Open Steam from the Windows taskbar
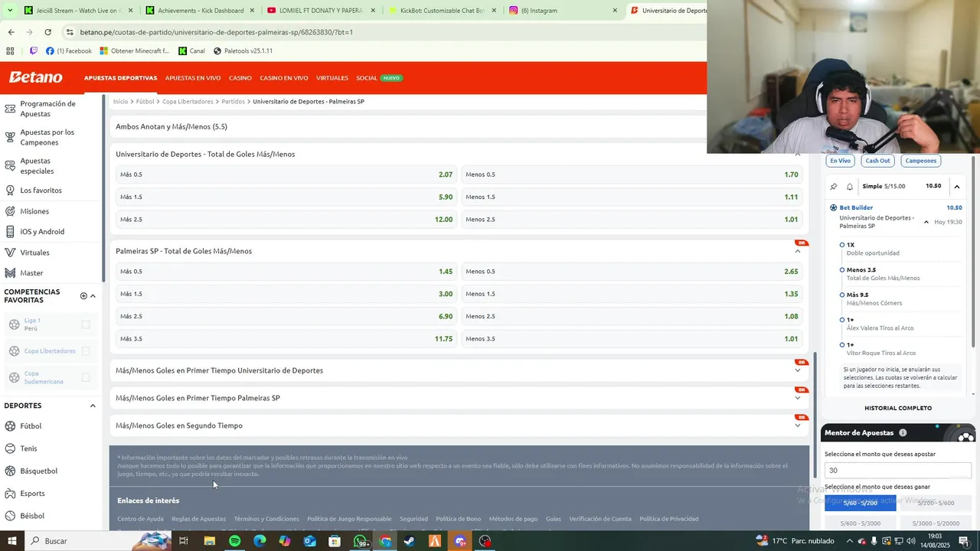This screenshot has height=551, width=980. 410,541
